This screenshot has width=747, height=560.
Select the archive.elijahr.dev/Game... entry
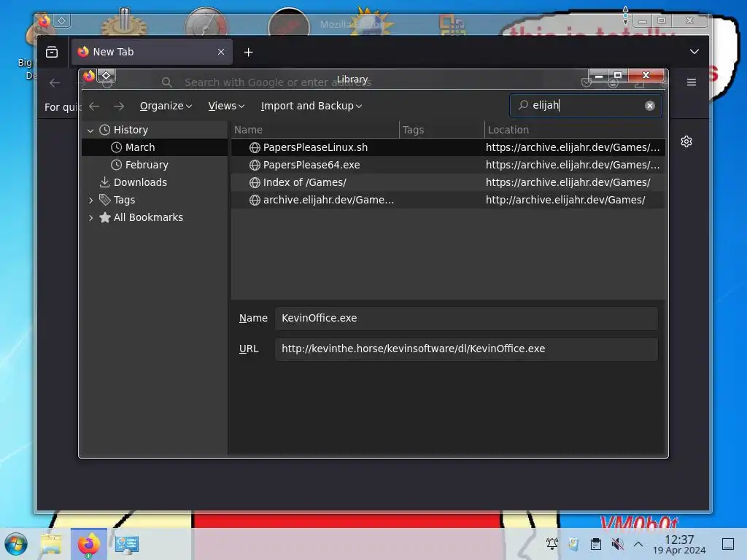tap(449, 200)
